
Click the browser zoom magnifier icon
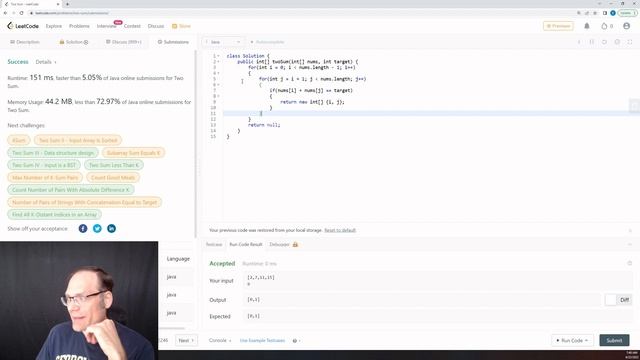(x=579, y=13)
